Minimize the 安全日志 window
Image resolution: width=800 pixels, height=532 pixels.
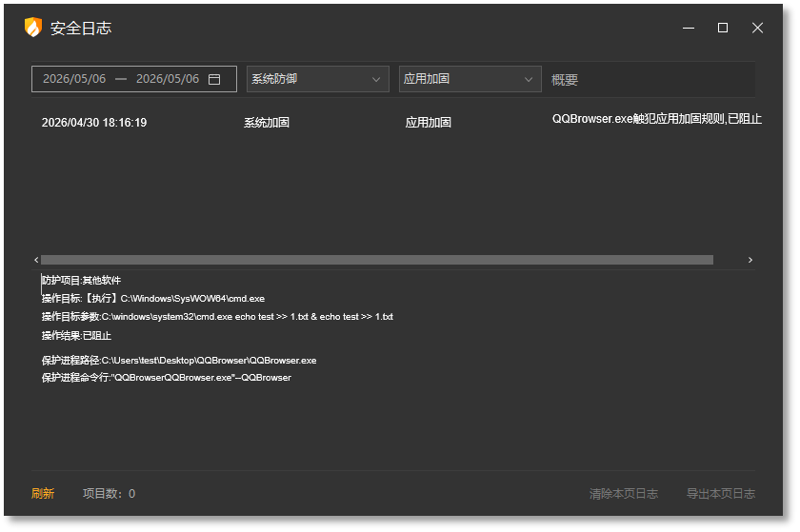pyautogui.click(x=689, y=28)
